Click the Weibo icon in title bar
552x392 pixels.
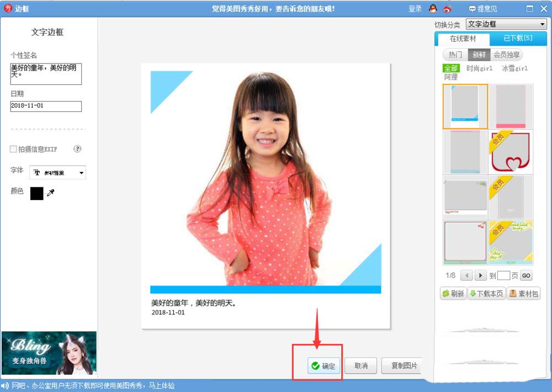tap(447, 9)
